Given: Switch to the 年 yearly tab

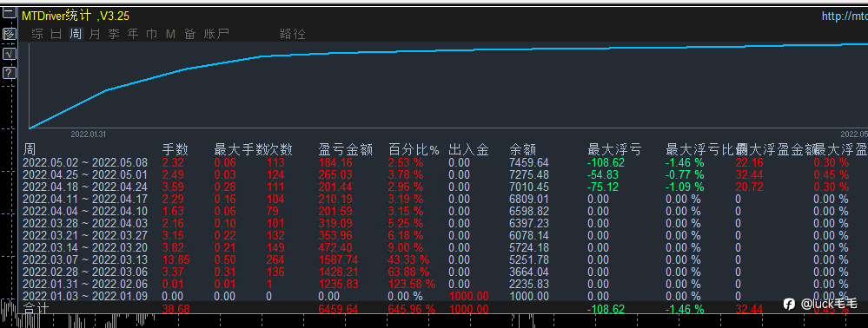Looking at the screenshot, I should [133, 35].
